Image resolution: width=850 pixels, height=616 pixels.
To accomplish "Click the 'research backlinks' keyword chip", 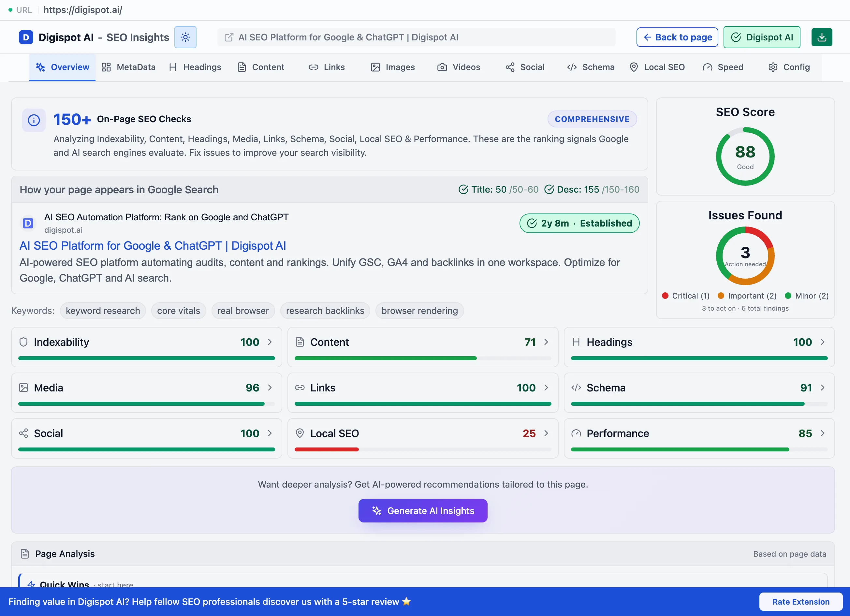I will 325,310.
